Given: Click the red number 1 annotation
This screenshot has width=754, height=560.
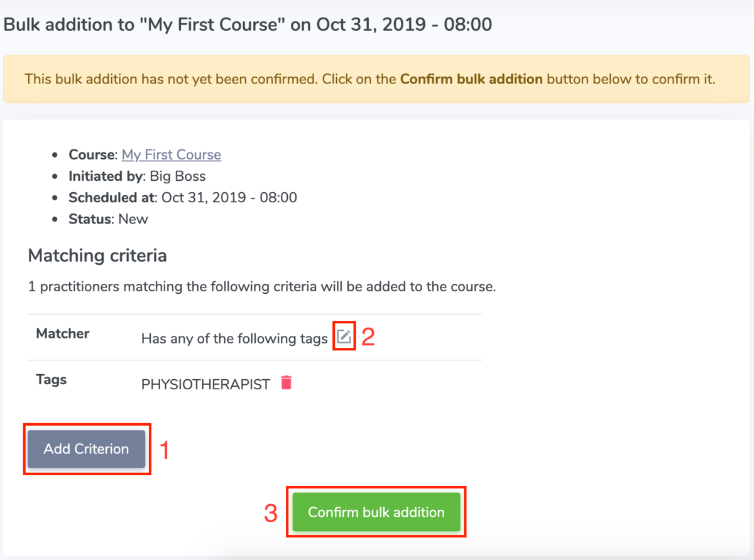Looking at the screenshot, I should pyautogui.click(x=165, y=450).
